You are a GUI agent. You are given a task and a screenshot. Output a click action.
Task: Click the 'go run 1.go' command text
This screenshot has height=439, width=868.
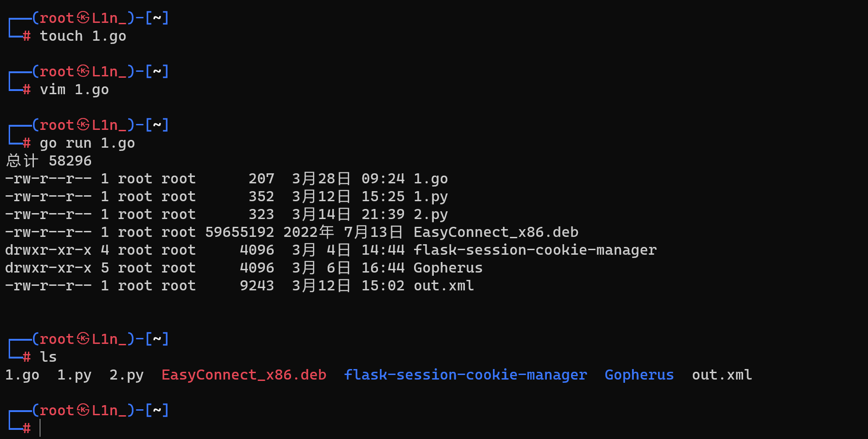tap(87, 143)
